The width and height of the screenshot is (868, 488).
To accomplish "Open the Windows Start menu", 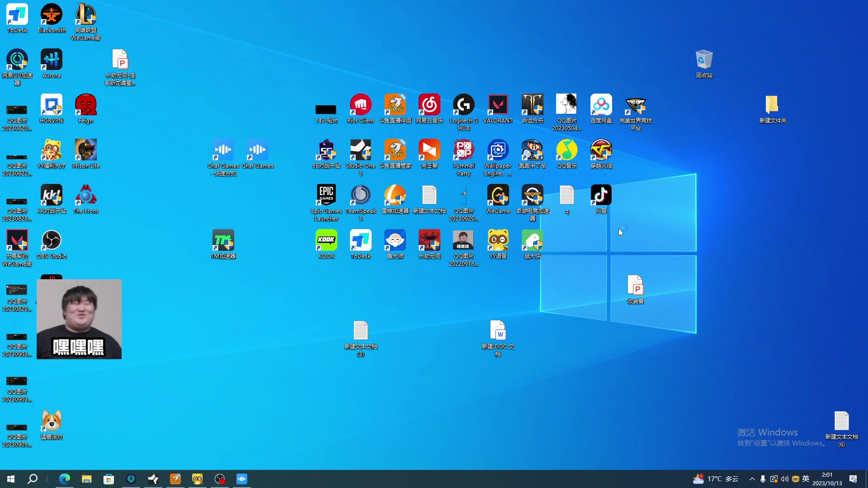I will [x=11, y=479].
